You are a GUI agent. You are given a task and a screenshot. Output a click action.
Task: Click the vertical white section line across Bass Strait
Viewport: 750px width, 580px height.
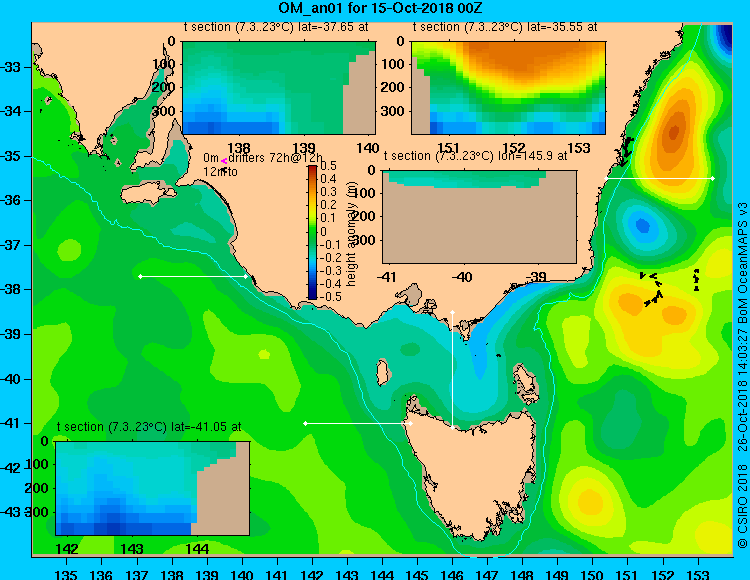pos(452,370)
